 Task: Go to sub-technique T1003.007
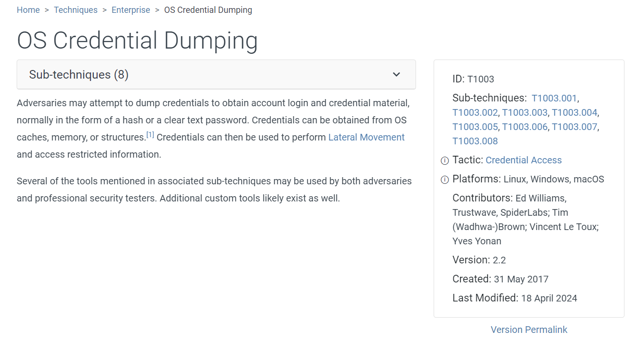point(574,127)
